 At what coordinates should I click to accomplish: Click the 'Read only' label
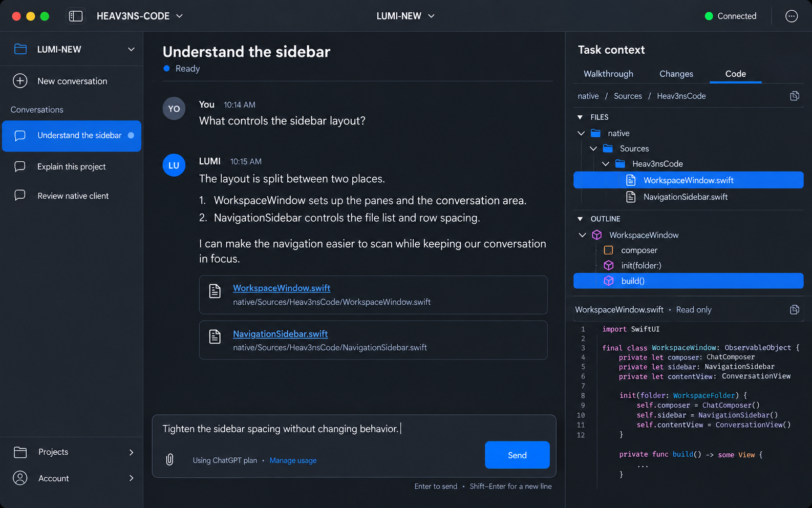click(x=694, y=310)
